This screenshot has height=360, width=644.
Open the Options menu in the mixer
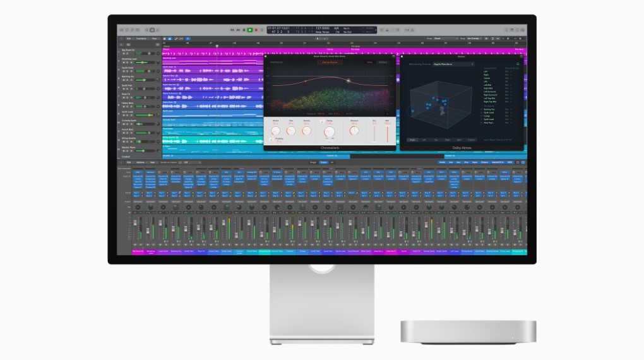(140, 162)
